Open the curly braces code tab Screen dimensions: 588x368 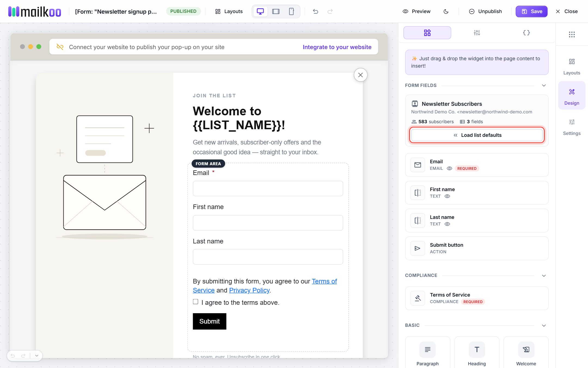(x=526, y=33)
